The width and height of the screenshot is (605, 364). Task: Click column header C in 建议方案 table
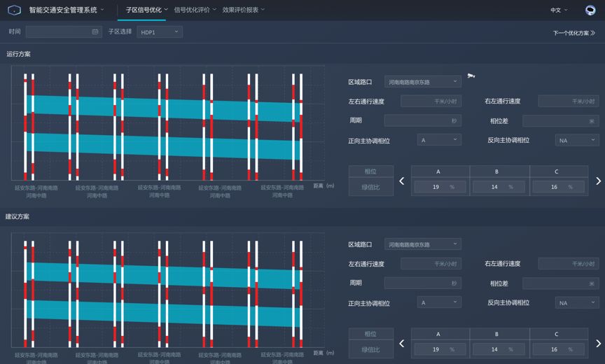tap(559, 335)
